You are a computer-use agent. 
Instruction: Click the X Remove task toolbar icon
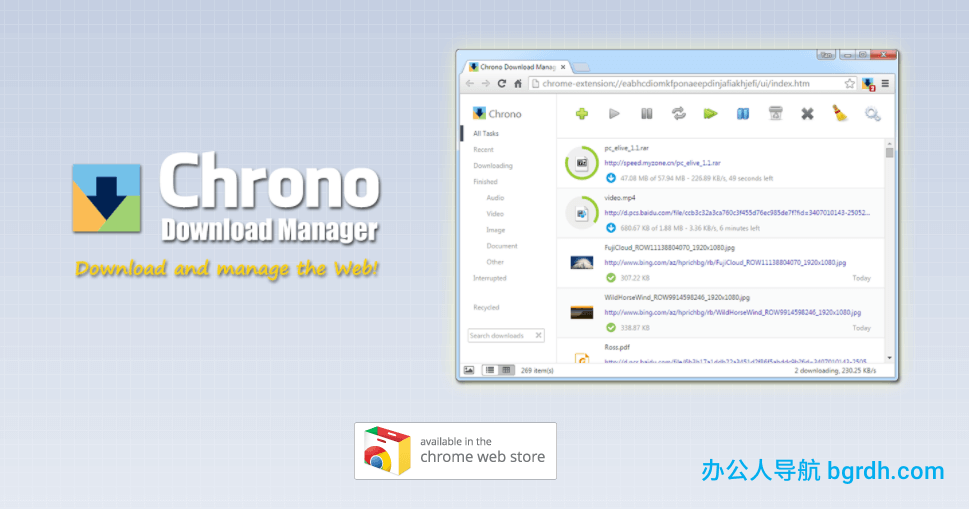pyautogui.click(x=807, y=114)
